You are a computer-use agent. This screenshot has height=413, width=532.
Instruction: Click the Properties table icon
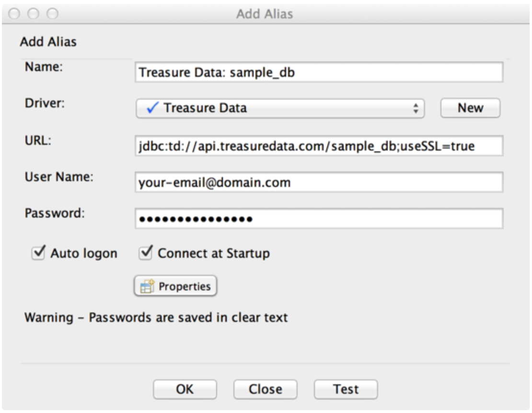147,287
